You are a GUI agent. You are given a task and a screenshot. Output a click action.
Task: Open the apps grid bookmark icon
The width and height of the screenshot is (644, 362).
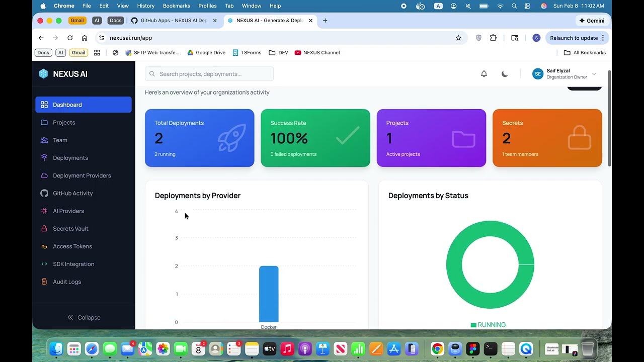97,53
